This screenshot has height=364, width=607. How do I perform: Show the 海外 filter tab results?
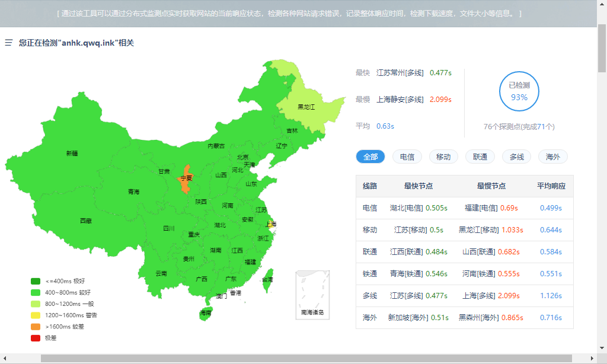click(552, 157)
